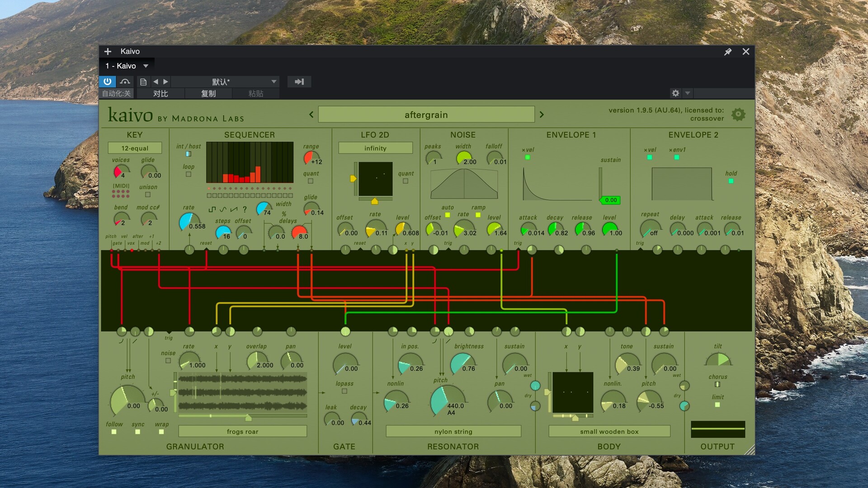Load previous host preset with left arrow
Screen dimensions: 868x488
[x=156, y=81]
